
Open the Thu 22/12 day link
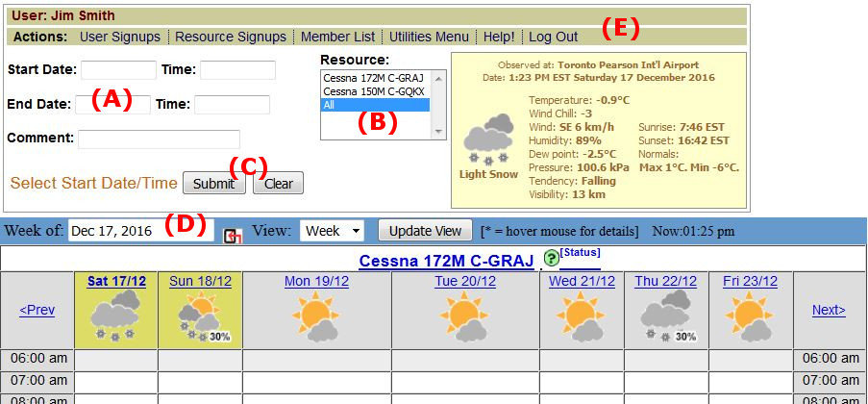pos(666,281)
